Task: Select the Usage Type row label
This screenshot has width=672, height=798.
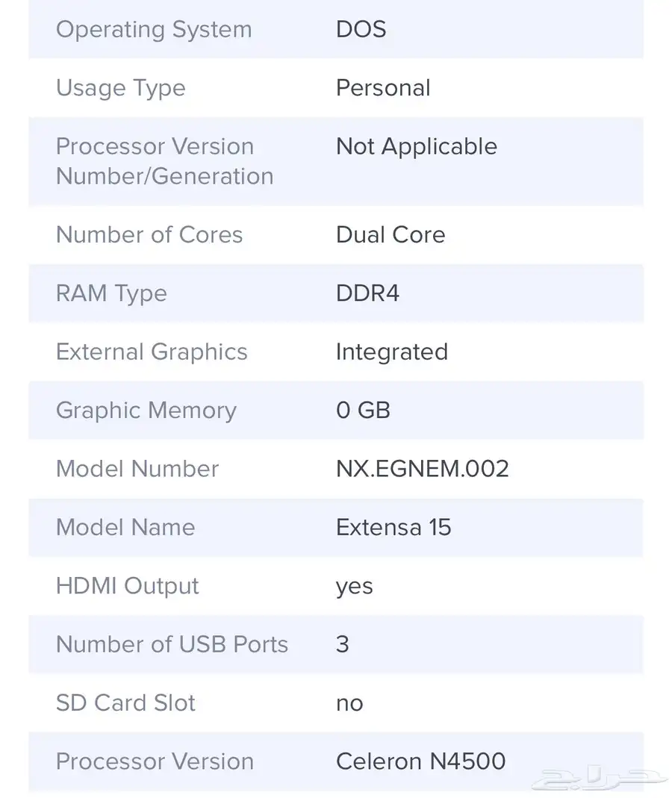Action: 121,88
